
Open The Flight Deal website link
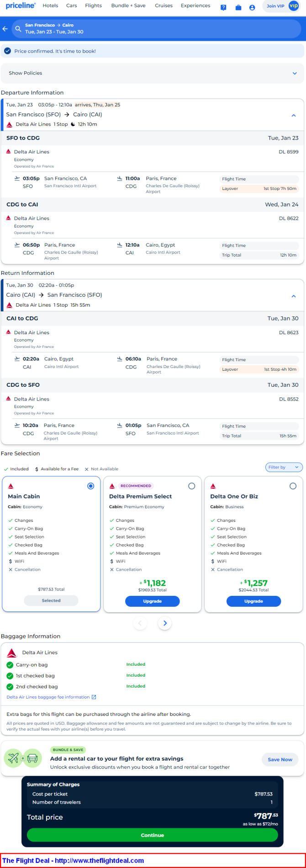(x=73, y=860)
